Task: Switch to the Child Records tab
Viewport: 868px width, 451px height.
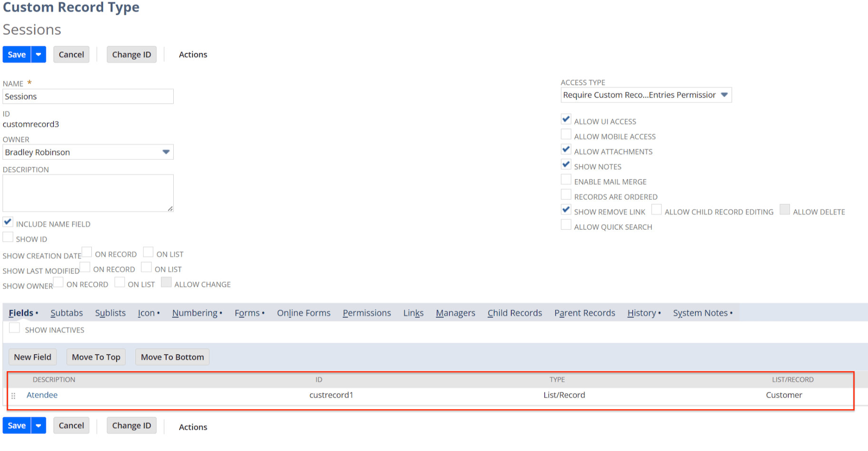Action: pos(514,313)
